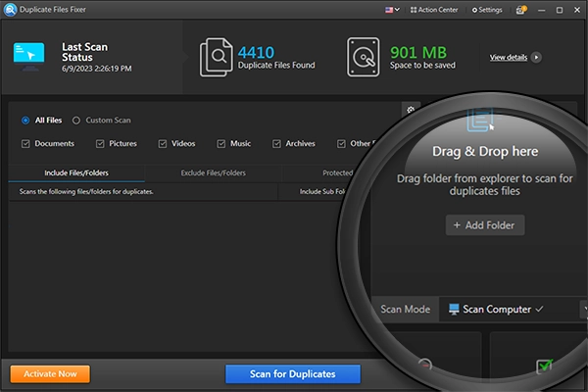Switch to the Protected tab
Image resolution: width=588 pixels, height=392 pixels.
pyautogui.click(x=337, y=172)
